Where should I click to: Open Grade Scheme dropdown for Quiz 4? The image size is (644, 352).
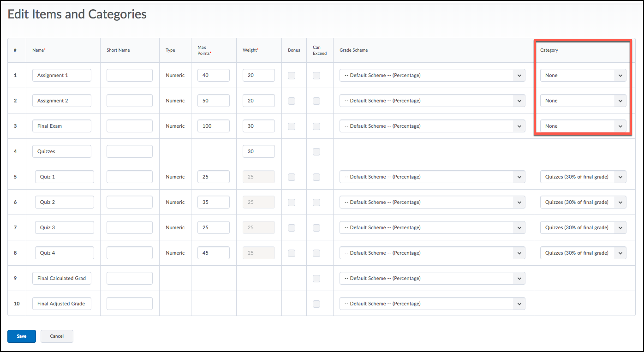[x=432, y=253]
